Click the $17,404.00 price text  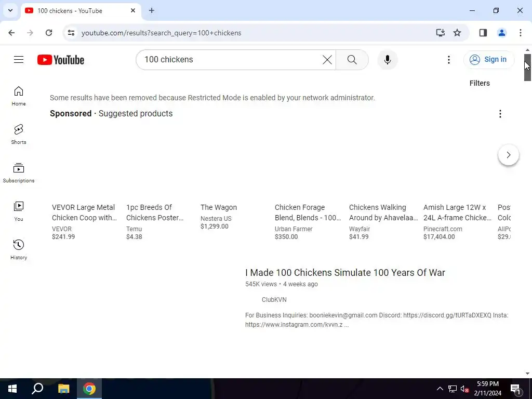point(439,237)
